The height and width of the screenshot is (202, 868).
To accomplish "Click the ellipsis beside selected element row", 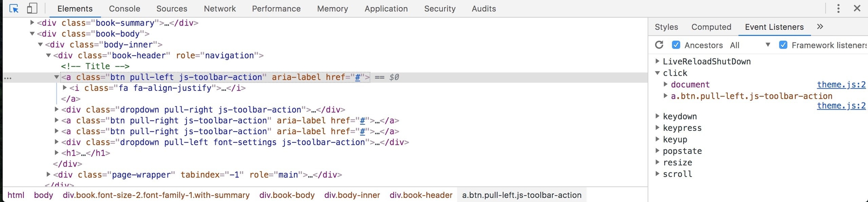I will click(x=8, y=78).
